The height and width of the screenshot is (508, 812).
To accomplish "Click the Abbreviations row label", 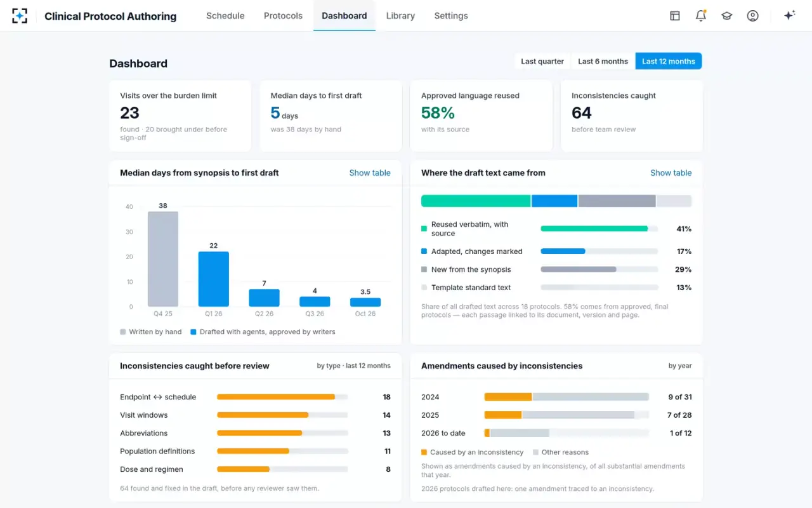I will pos(144,433).
